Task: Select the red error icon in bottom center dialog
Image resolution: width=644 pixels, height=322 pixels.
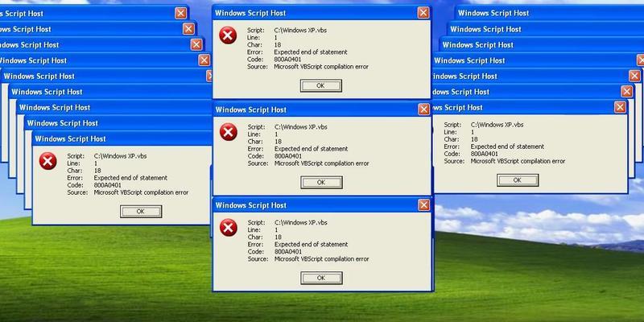Action: [229, 228]
